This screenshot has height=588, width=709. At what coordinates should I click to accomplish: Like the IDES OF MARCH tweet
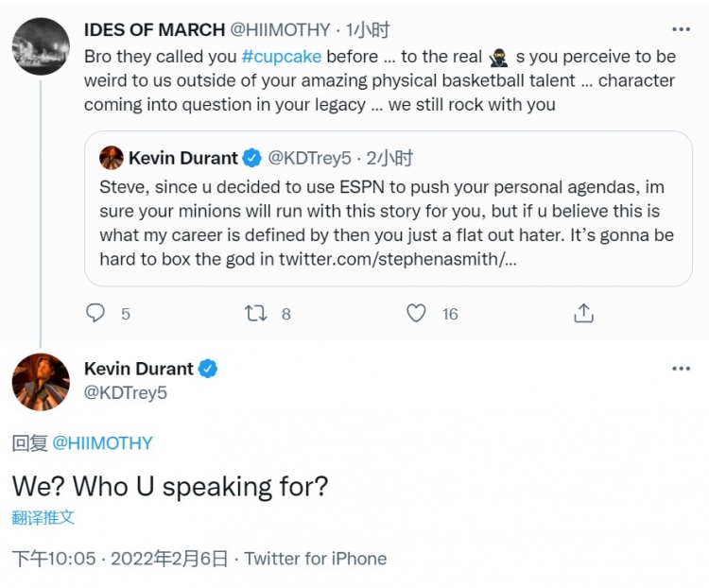pos(416,313)
